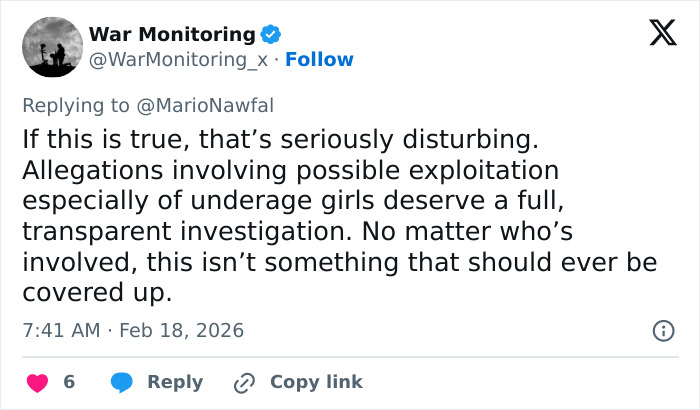Click the tweet's last words "covered up"
This screenshot has height=410, width=700.
96,294
